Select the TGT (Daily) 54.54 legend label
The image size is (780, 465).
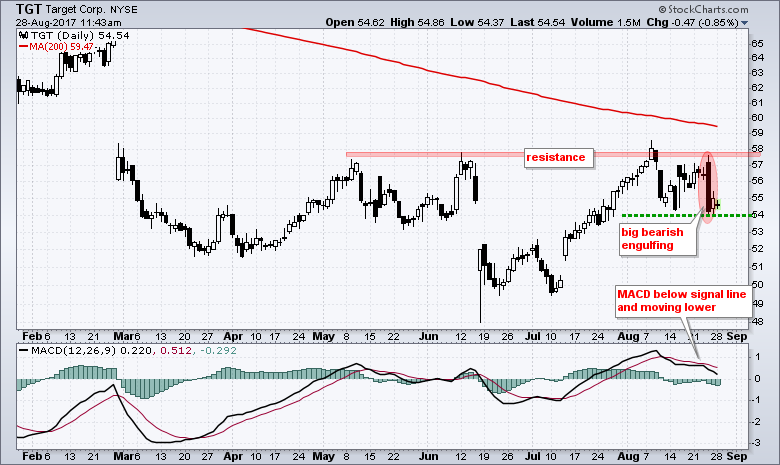tap(80, 35)
